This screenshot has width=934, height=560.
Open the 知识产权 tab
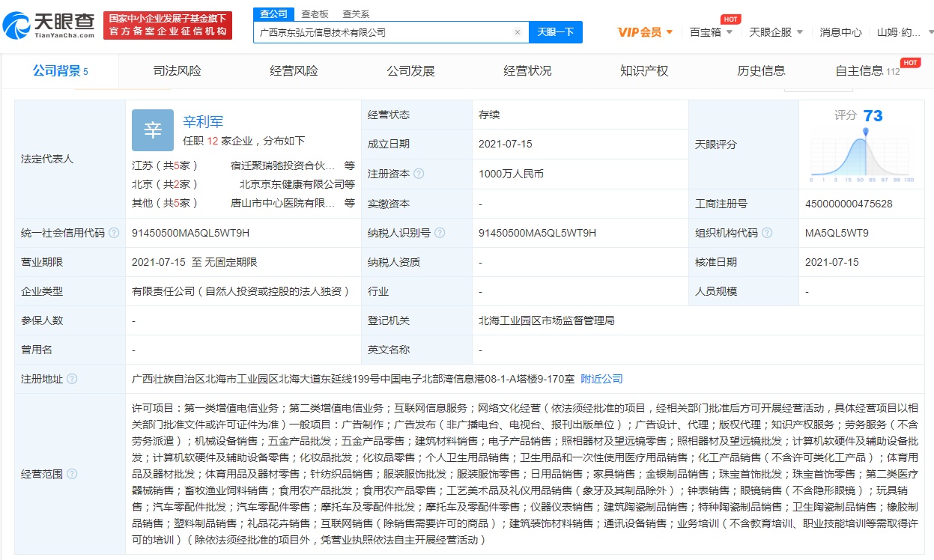coord(644,71)
